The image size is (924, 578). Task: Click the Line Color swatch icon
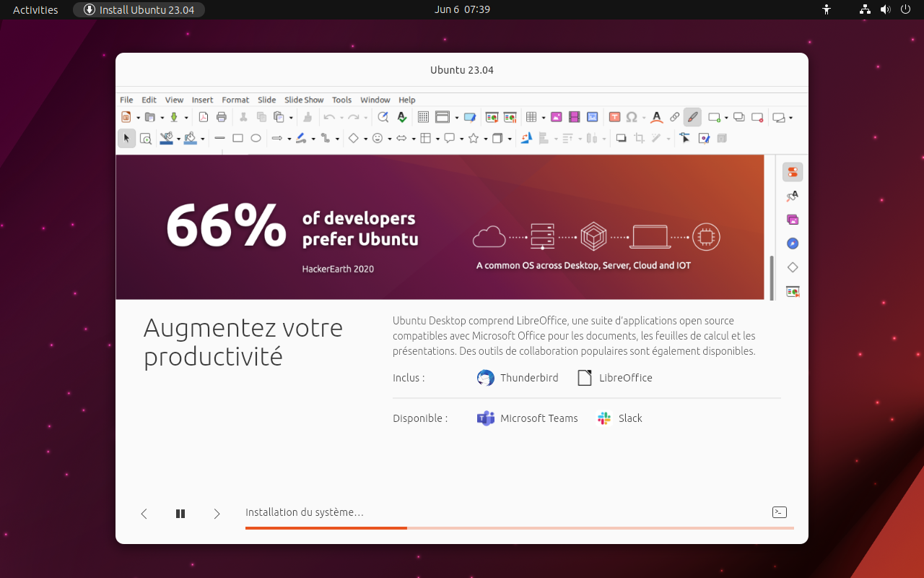click(x=167, y=138)
